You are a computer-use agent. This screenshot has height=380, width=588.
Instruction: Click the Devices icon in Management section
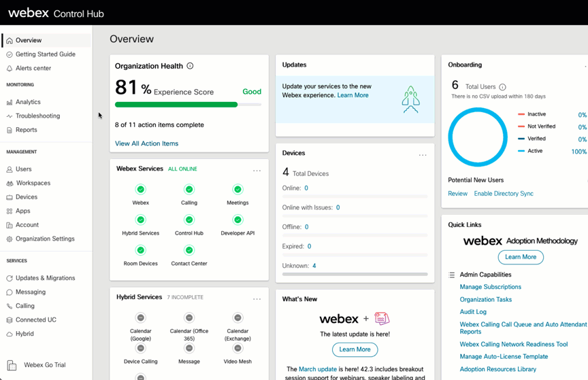[x=10, y=197]
